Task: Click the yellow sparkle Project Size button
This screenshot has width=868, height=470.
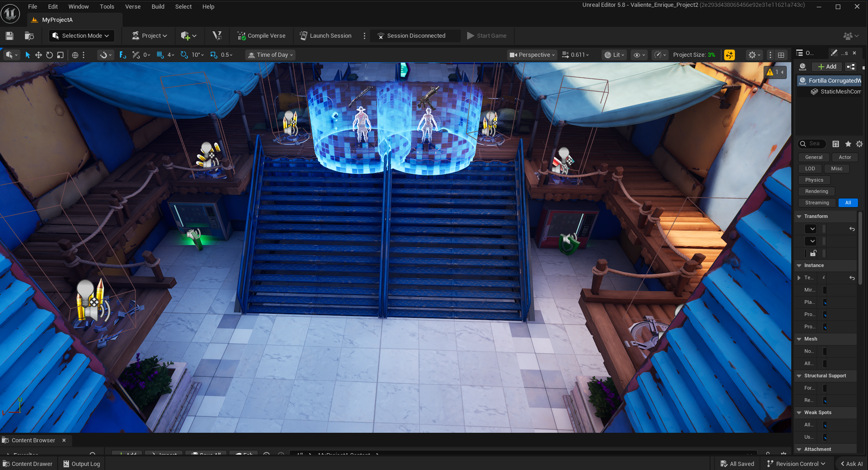Action: click(730, 55)
